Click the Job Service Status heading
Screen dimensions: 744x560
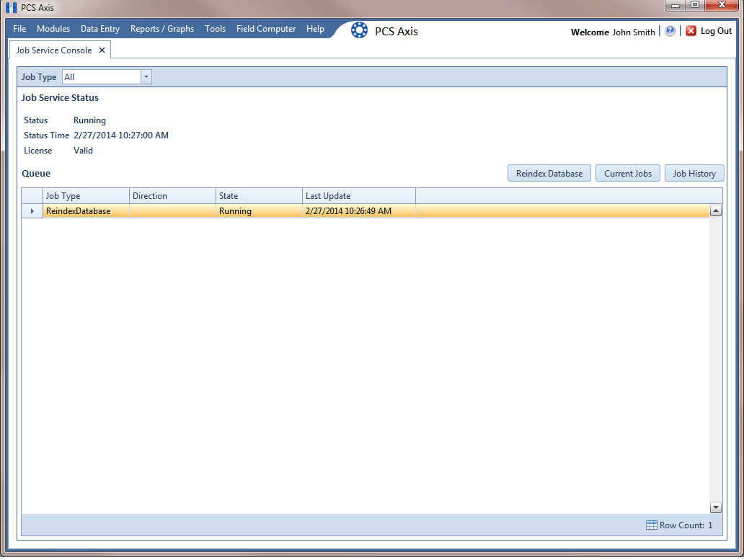point(61,98)
